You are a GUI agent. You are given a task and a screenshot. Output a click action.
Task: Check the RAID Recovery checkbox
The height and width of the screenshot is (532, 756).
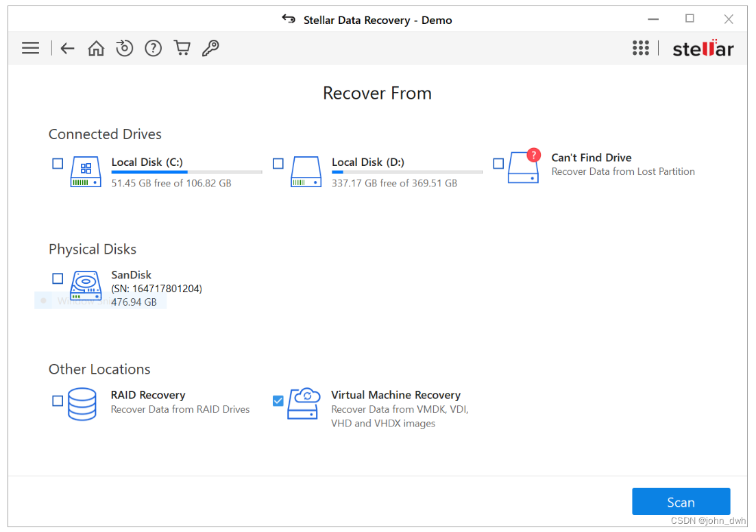[58, 401]
